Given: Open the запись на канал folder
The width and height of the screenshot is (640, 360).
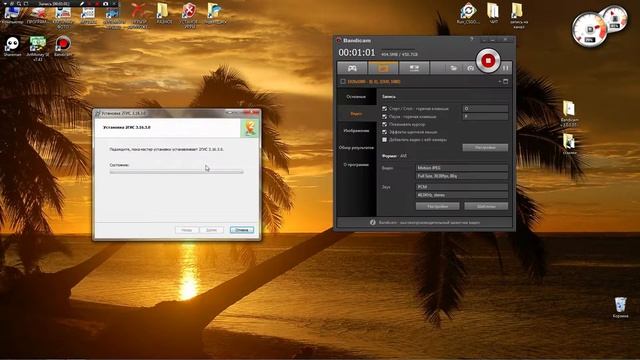Looking at the screenshot, I should 518,15.
